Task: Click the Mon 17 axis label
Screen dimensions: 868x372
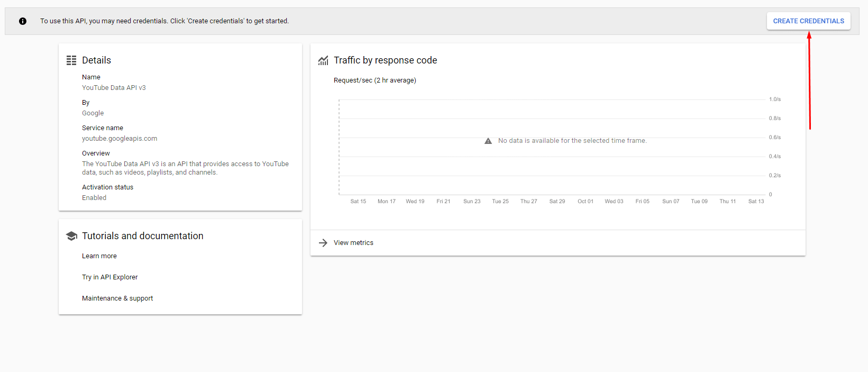Action: pyautogui.click(x=387, y=202)
